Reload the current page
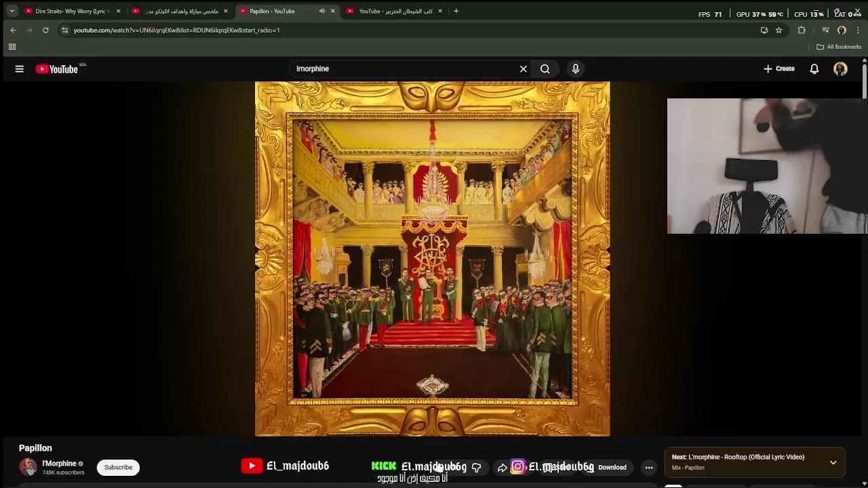This screenshot has height=488, width=868. point(45,30)
